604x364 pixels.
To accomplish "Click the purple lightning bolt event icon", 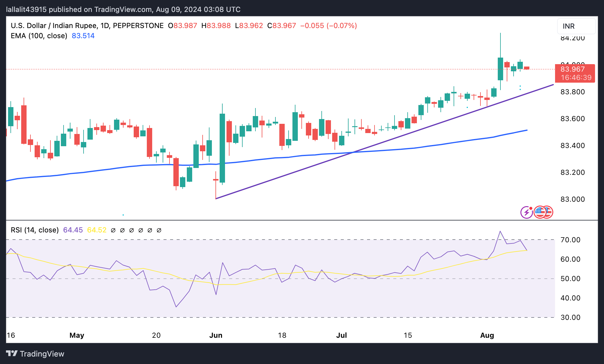I will tap(526, 212).
